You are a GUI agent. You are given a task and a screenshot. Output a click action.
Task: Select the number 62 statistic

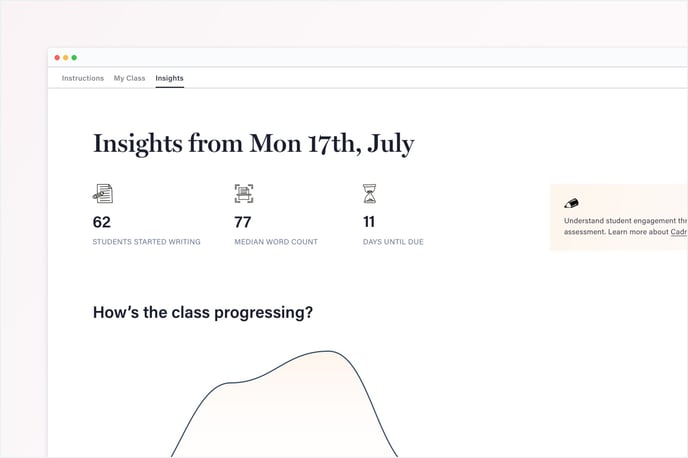pyautogui.click(x=102, y=222)
